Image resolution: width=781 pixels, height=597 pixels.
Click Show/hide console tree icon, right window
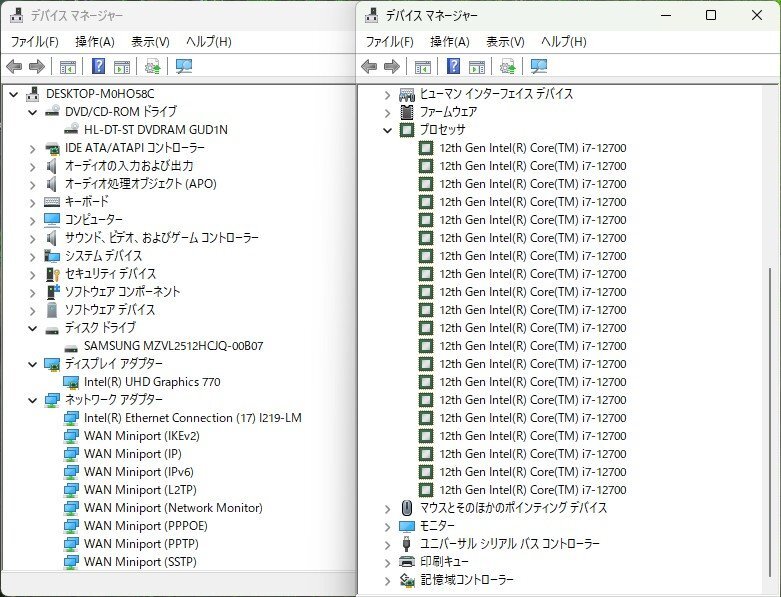423,67
